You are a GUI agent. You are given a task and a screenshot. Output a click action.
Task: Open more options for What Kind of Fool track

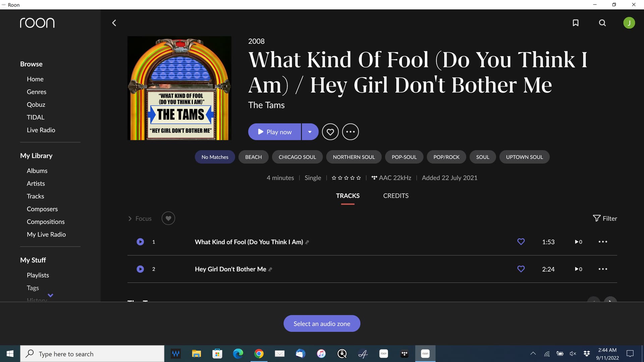pyautogui.click(x=603, y=242)
